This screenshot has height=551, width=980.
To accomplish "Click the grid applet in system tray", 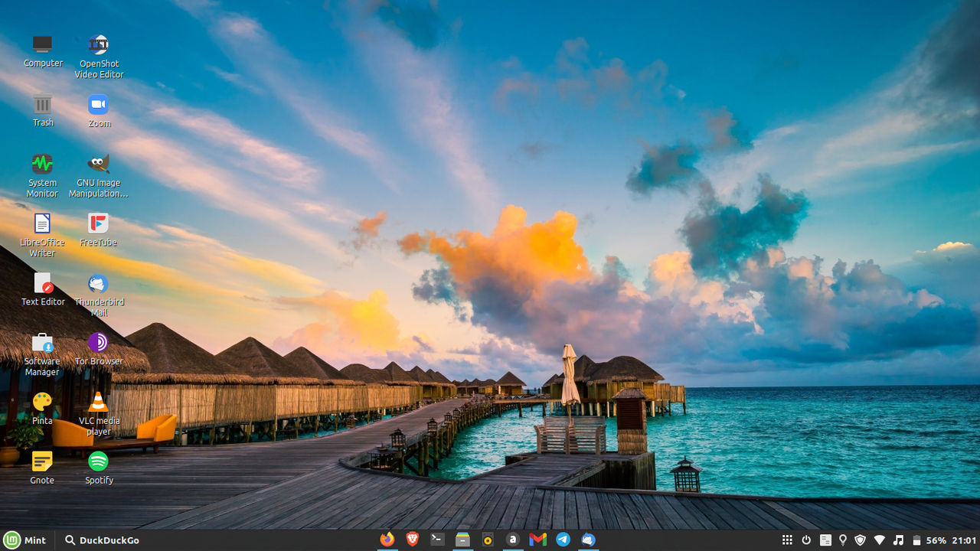I will 787,540.
